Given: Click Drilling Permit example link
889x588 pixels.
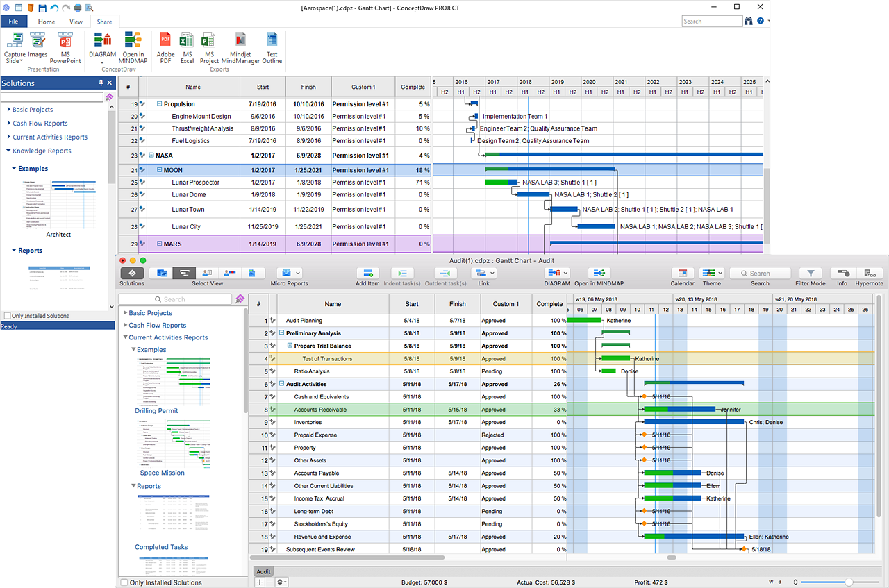Looking at the screenshot, I should click(x=156, y=411).
